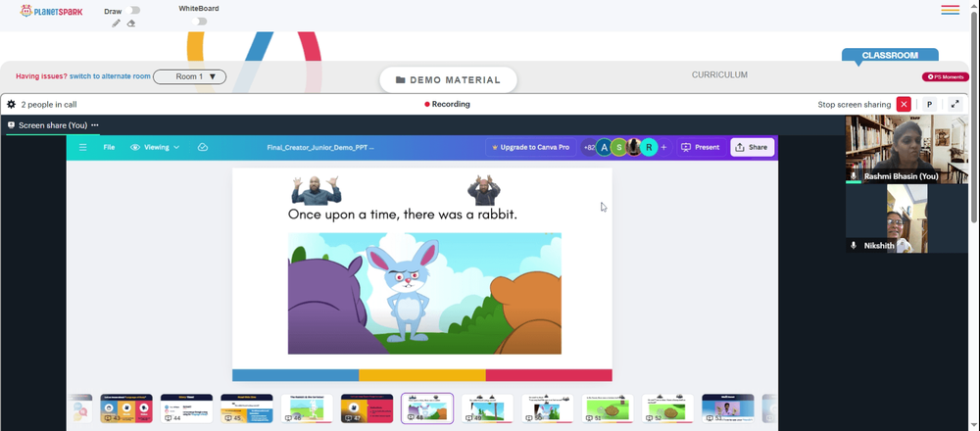Open collaborator avatar A
This screenshot has height=431, width=980.
tap(604, 147)
